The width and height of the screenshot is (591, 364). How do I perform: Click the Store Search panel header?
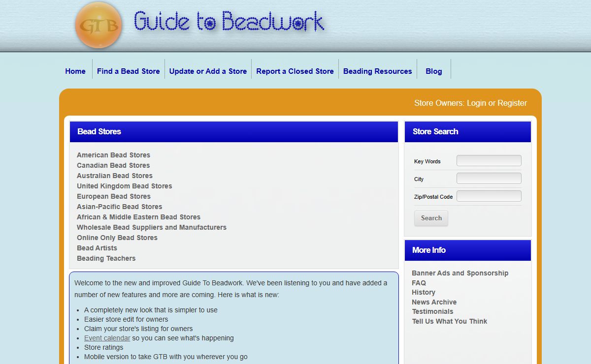(468, 132)
